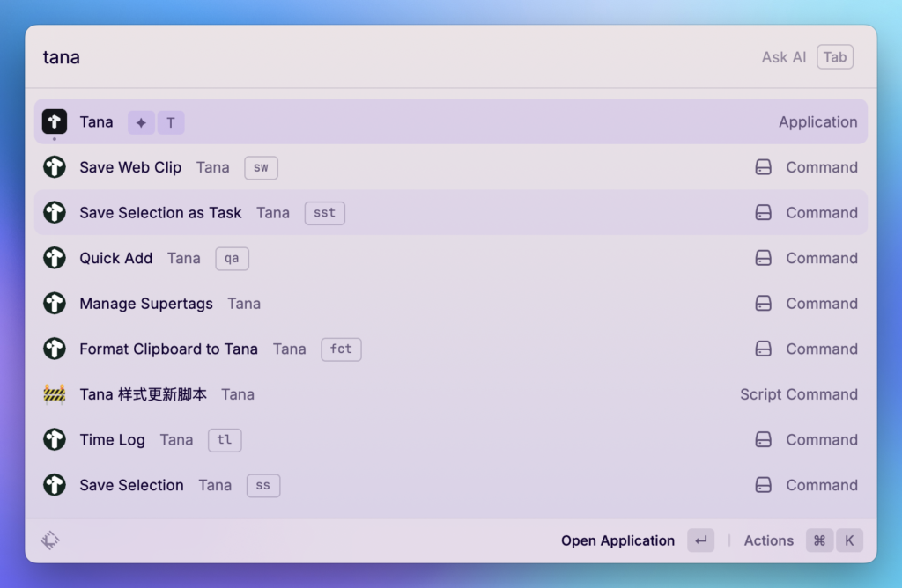Click the extension icon on Format Clipboard row
Image resolution: width=902 pixels, height=588 pixels.
[764, 349]
